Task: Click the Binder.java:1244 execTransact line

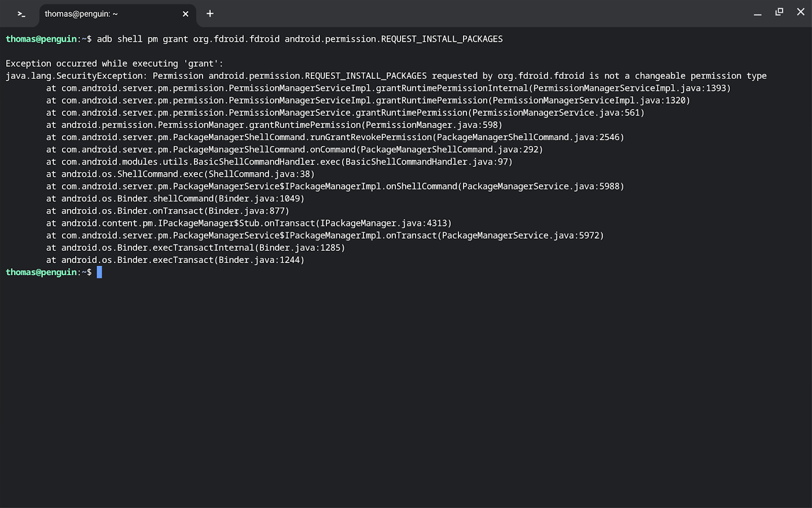Action: (175, 260)
